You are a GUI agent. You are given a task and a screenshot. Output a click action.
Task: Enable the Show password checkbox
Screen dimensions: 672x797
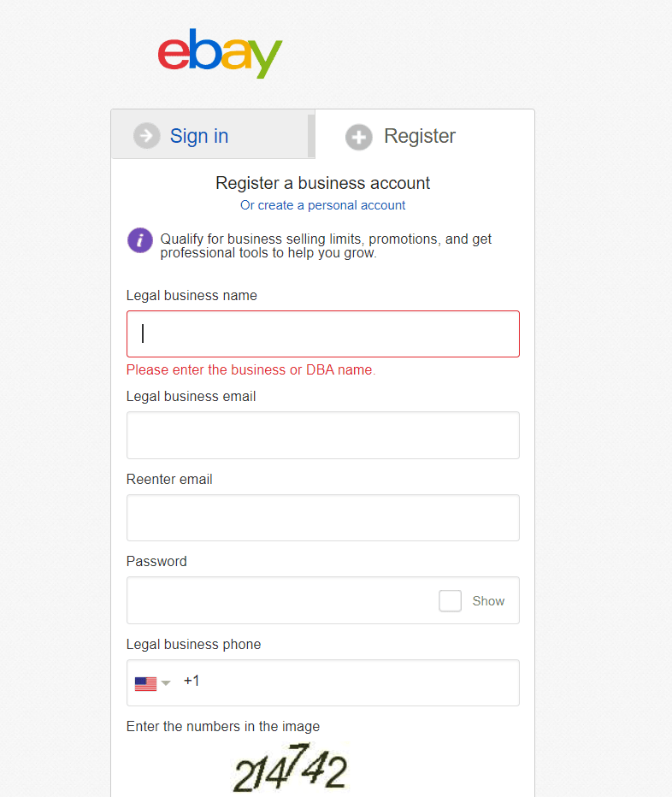click(451, 601)
